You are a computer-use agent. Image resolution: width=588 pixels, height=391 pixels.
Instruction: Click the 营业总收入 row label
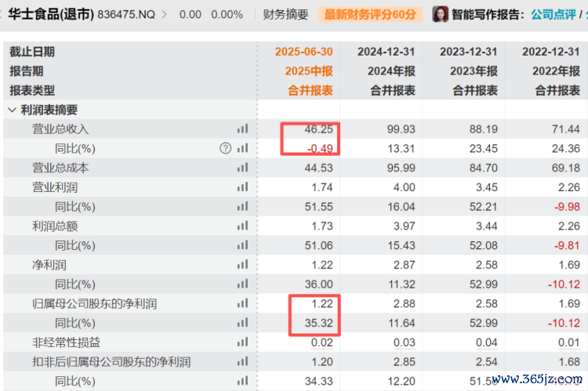(60, 129)
